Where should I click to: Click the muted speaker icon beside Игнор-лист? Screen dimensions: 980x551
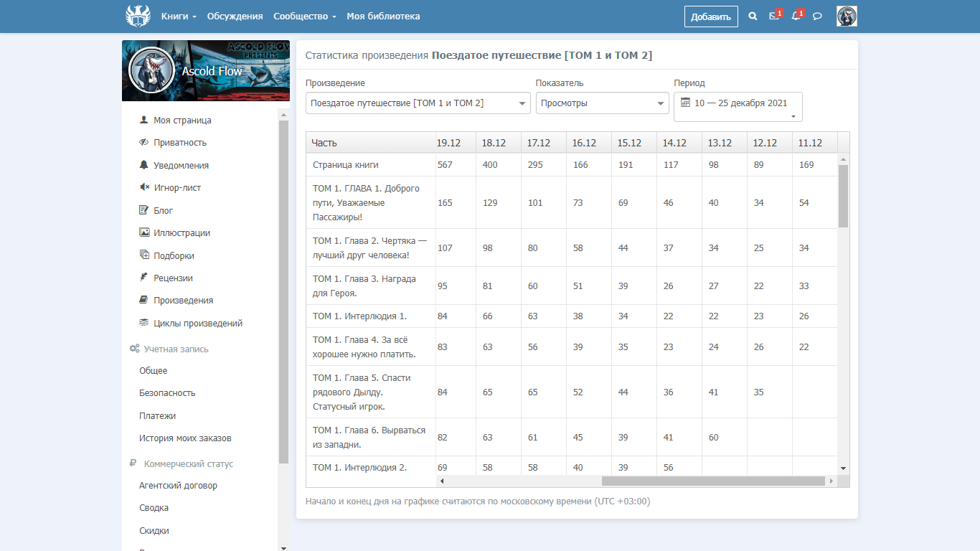point(144,187)
